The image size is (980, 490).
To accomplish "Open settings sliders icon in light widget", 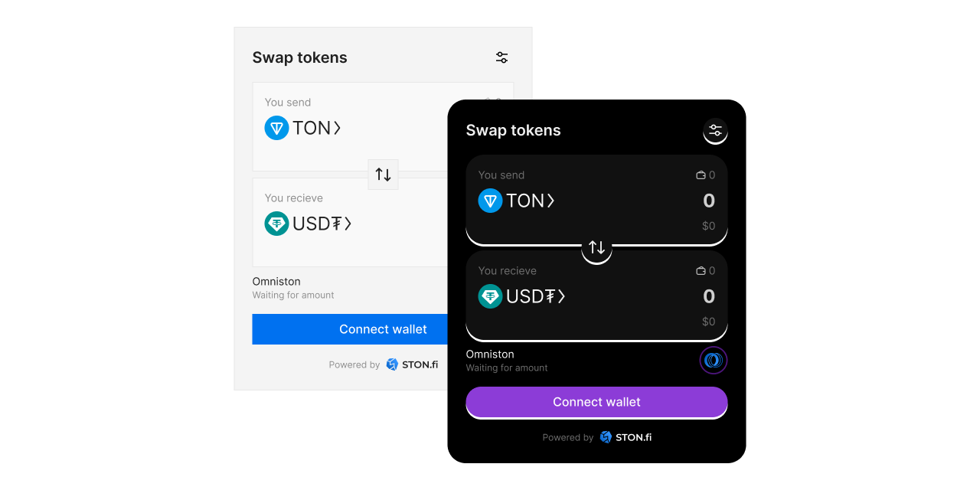I will click(501, 57).
